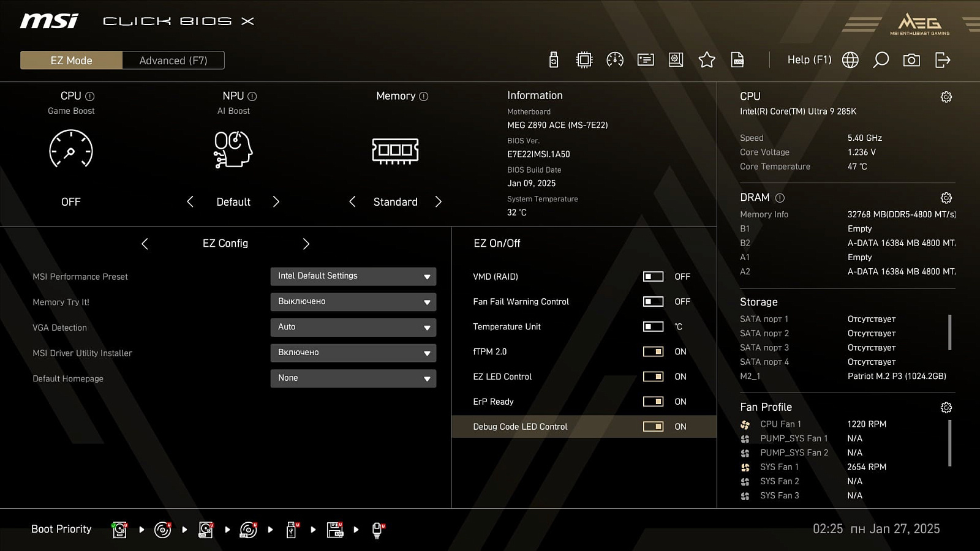The image size is (980, 551).
Task: Click next arrow for Memory Standard mode
Action: pos(438,201)
